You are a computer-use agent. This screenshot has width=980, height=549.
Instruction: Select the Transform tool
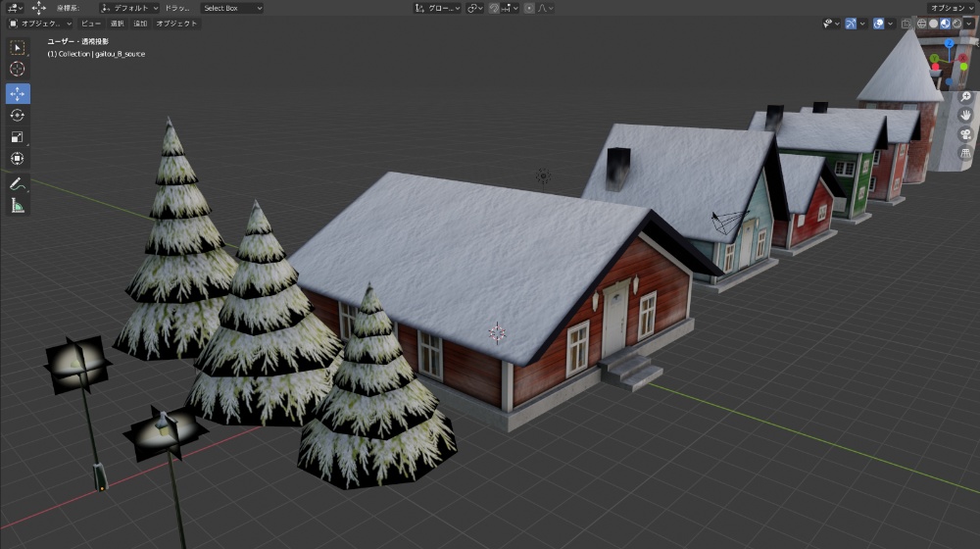(x=18, y=158)
